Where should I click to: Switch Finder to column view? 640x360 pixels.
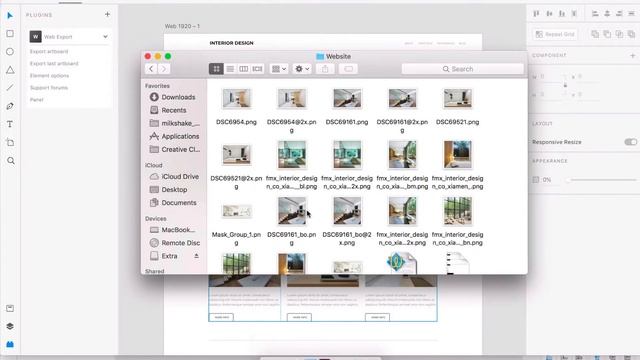(244, 69)
